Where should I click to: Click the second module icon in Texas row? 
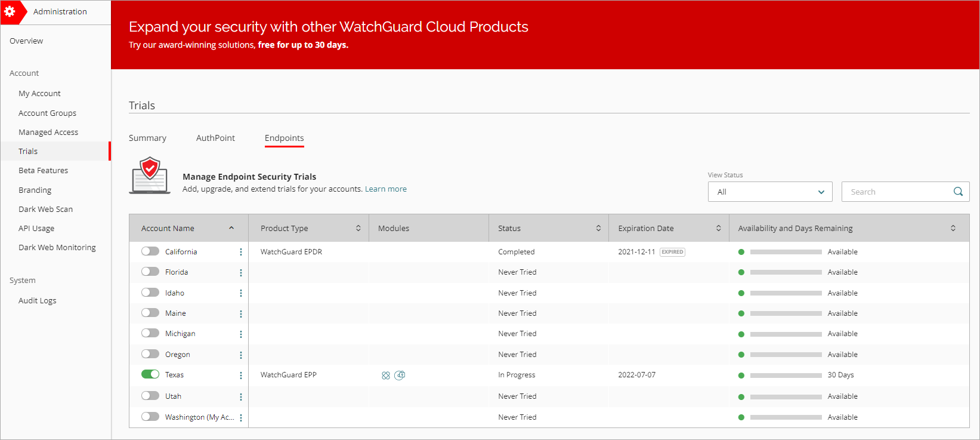pyautogui.click(x=400, y=375)
